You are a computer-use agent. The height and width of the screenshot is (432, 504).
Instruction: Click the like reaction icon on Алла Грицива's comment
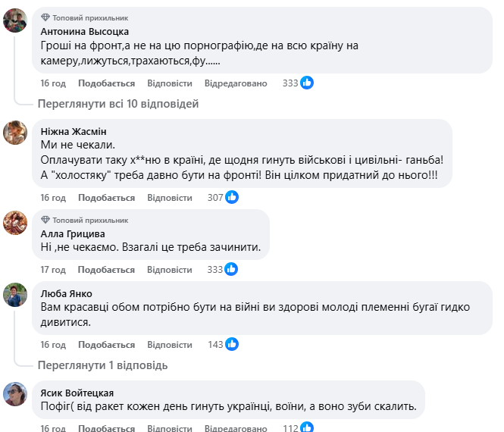pyautogui.click(x=232, y=269)
